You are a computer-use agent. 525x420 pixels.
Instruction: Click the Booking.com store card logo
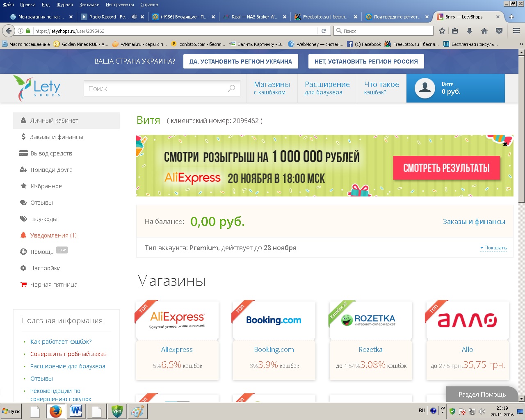click(x=274, y=320)
